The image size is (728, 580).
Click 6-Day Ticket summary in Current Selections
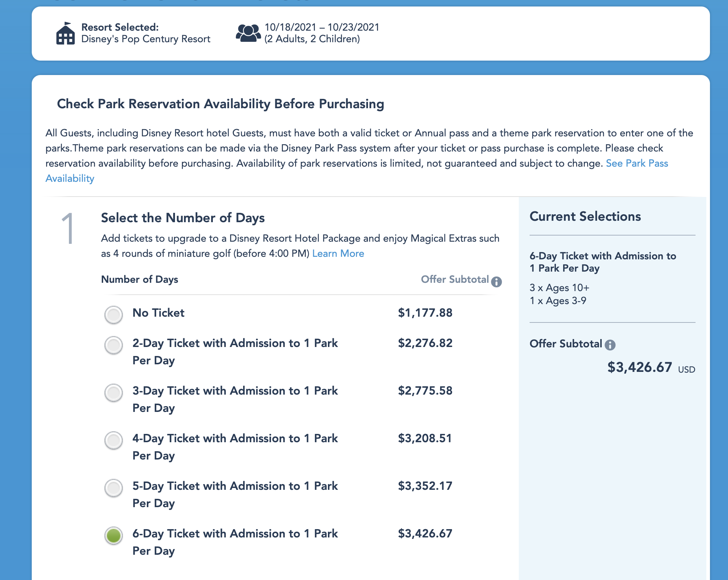pyautogui.click(x=602, y=262)
